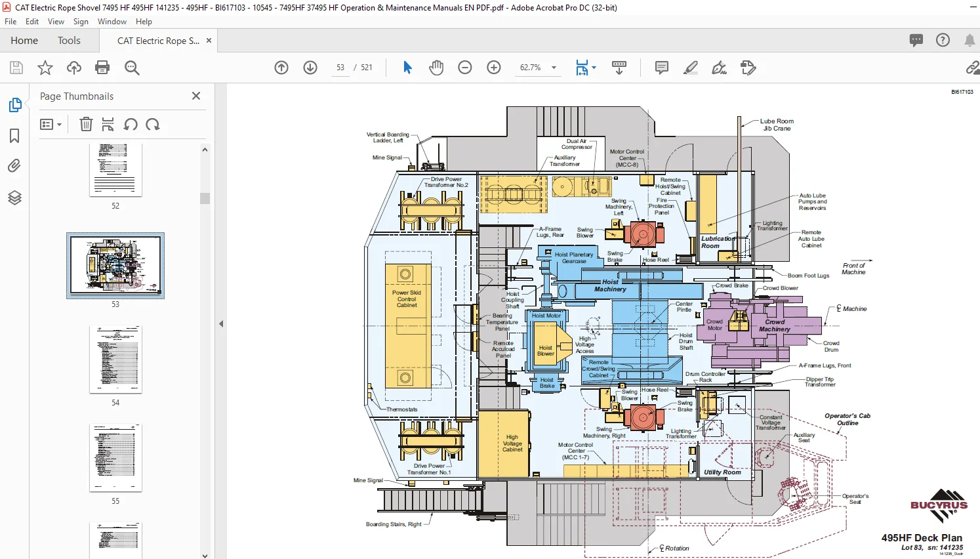The width and height of the screenshot is (980, 559).
Task: Select the Hand pan tool
Action: click(436, 68)
